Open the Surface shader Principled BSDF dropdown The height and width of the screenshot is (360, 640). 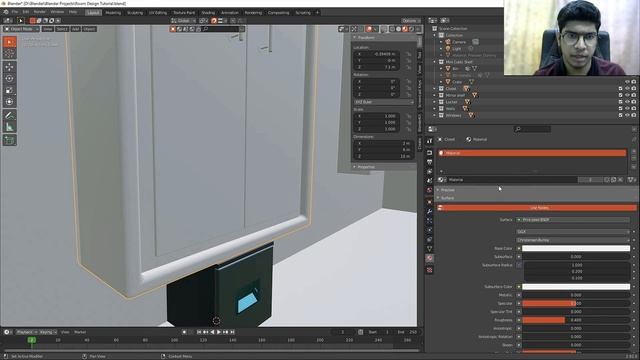pyautogui.click(x=573, y=220)
